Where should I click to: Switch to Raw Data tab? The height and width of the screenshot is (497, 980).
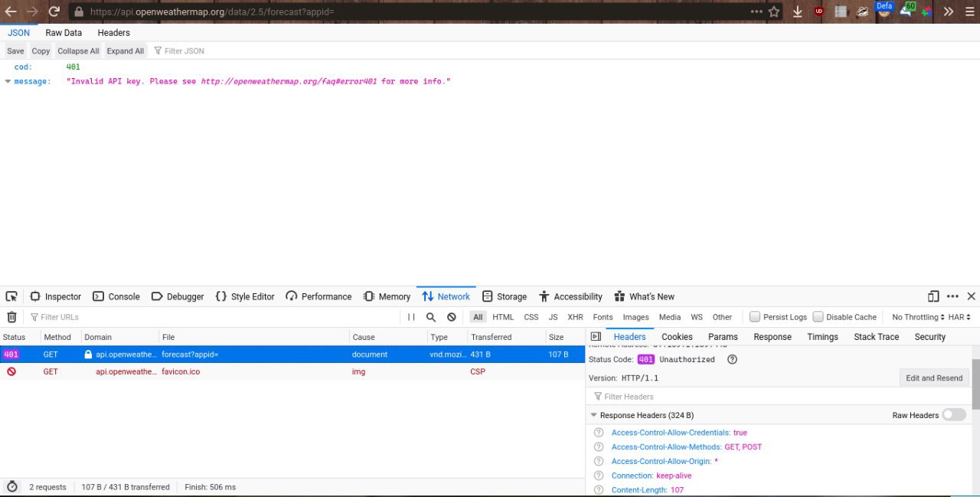[x=64, y=33]
